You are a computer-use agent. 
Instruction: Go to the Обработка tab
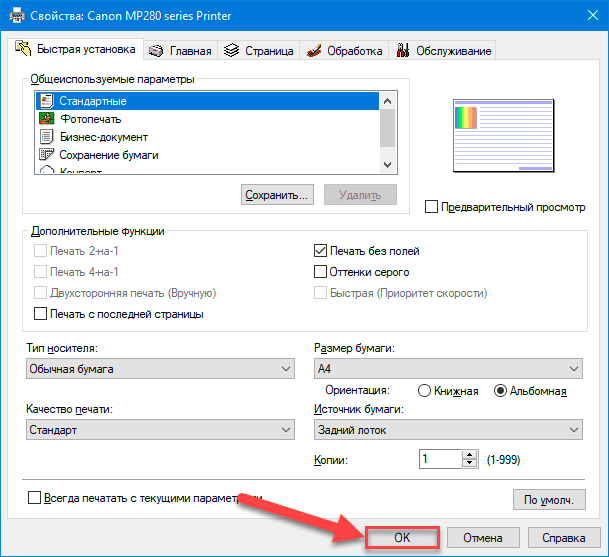coord(345,51)
